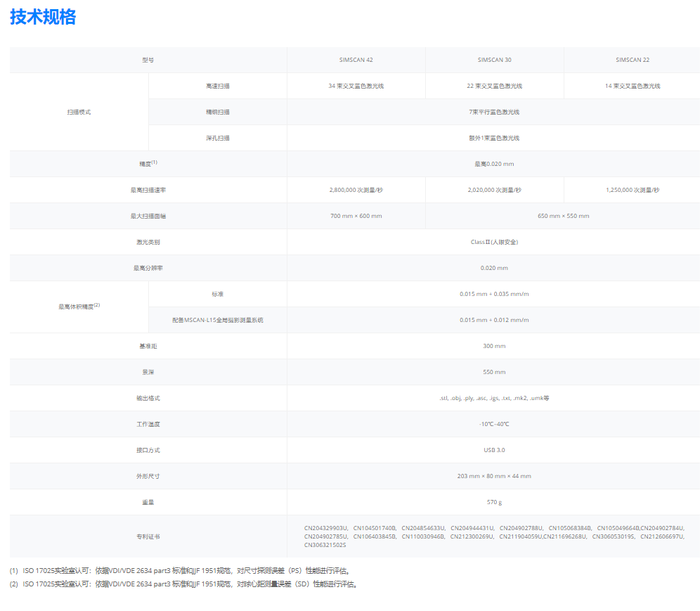Select the 最高0.020 mm value
This screenshot has height=611, width=700.
coord(494,164)
